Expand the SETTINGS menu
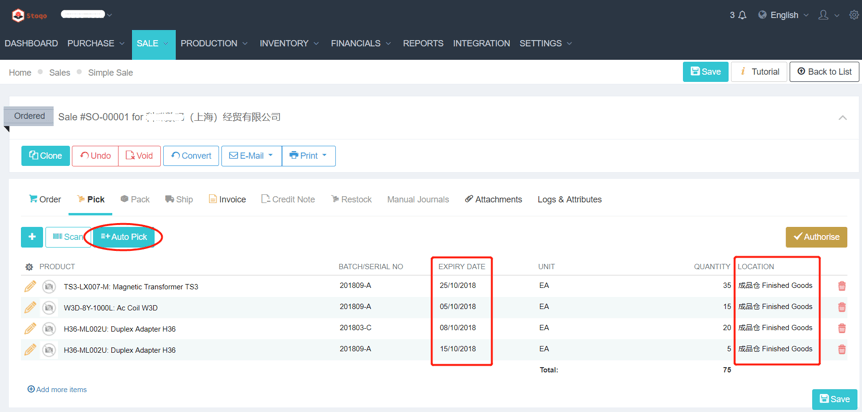This screenshot has height=412, width=862. coord(546,43)
